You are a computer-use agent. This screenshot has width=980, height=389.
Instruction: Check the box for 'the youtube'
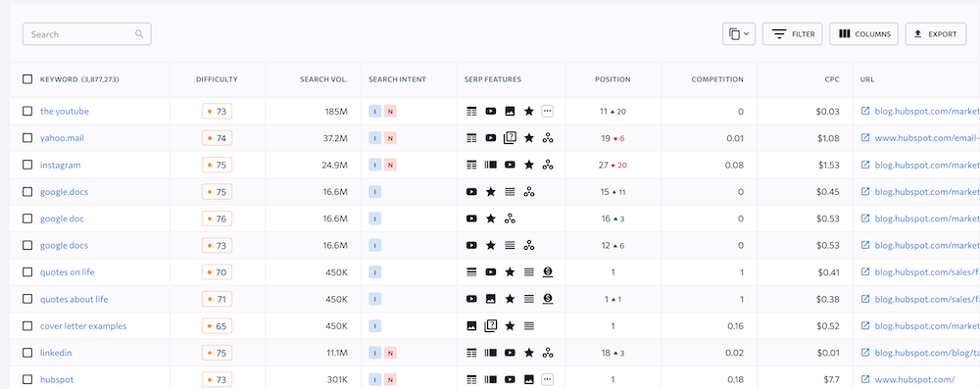(x=27, y=112)
